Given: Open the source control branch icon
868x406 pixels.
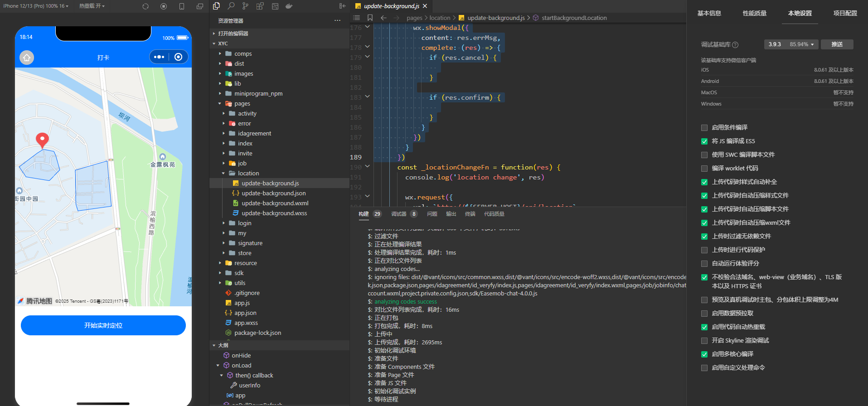Looking at the screenshot, I should [x=245, y=6].
